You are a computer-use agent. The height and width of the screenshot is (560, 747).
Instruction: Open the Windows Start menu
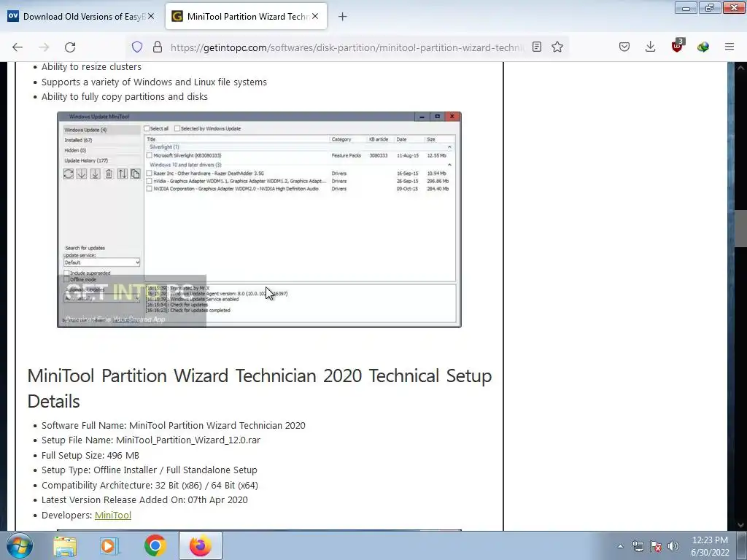(20, 545)
